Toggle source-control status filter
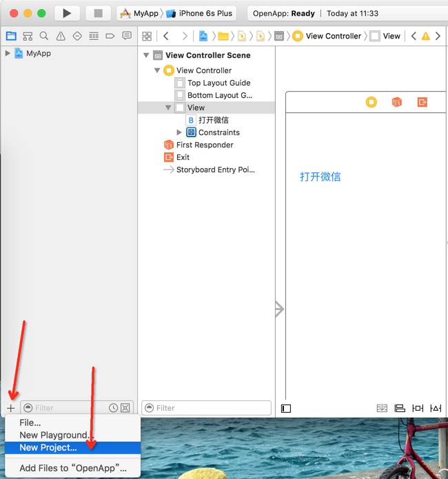Image resolution: width=448 pixels, height=479 pixels. pos(125,408)
